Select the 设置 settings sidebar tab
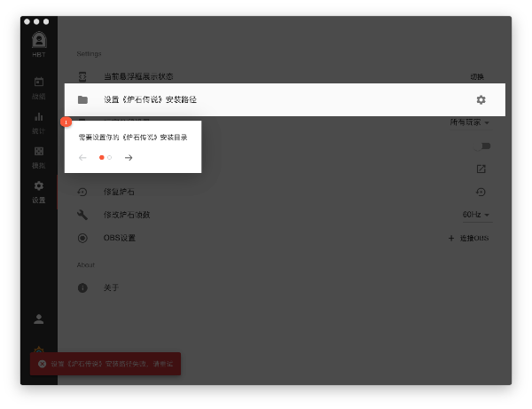 [39, 193]
